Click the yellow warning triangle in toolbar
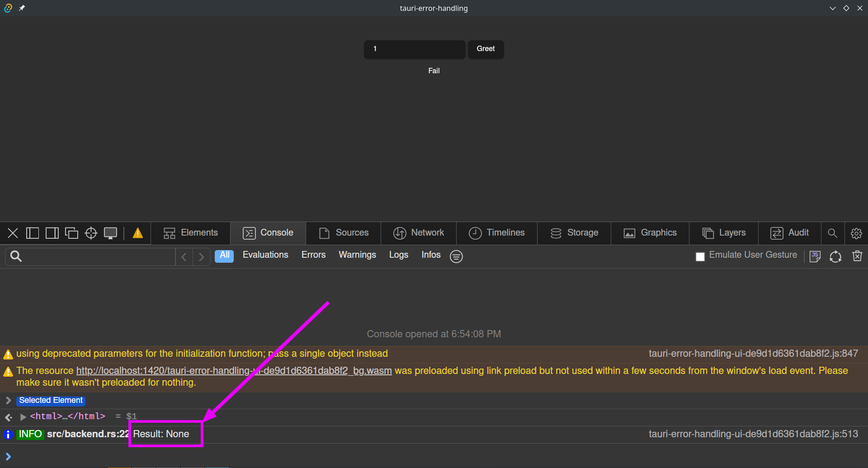 click(138, 233)
